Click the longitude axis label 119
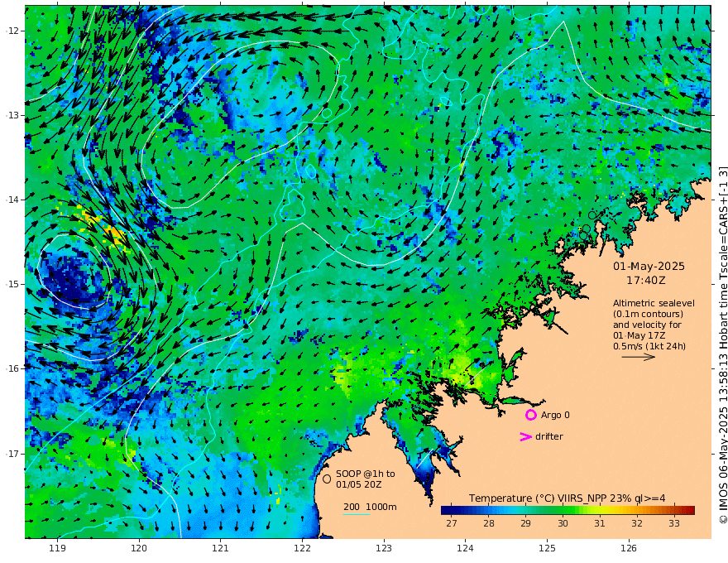Screen dimensions: 728x563 pos(57,549)
